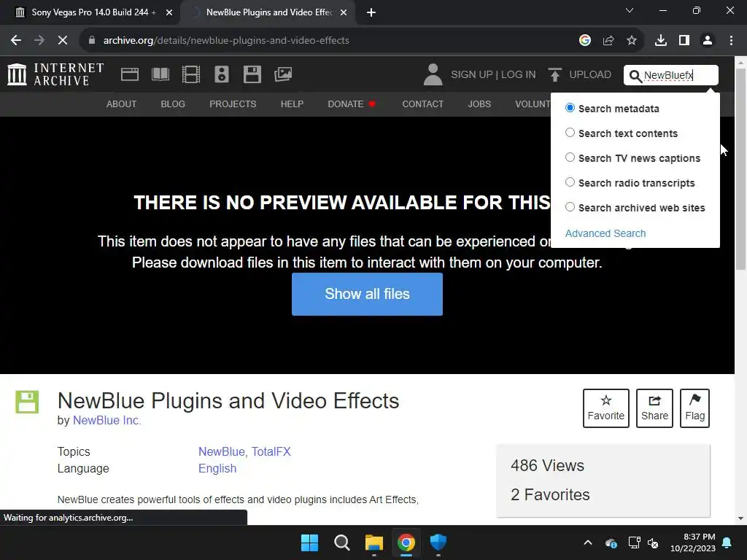Open the Images icon in navbar
Screen dimensions: 747x560
click(282, 74)
